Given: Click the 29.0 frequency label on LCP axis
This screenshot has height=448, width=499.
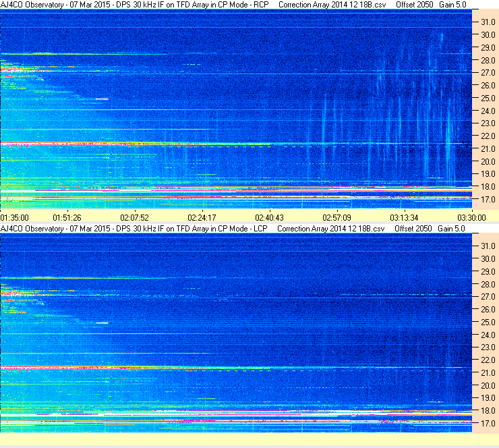Looking at the screenshot, I should [x=488, y=272].
